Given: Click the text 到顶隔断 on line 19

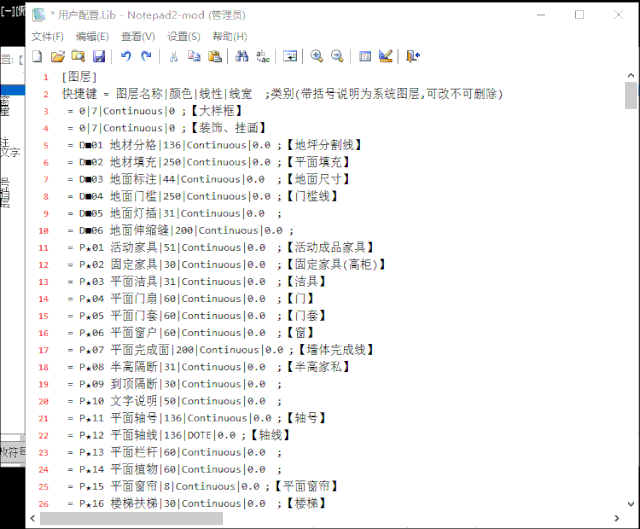Looking at the screenshot, I should point(134,384).
